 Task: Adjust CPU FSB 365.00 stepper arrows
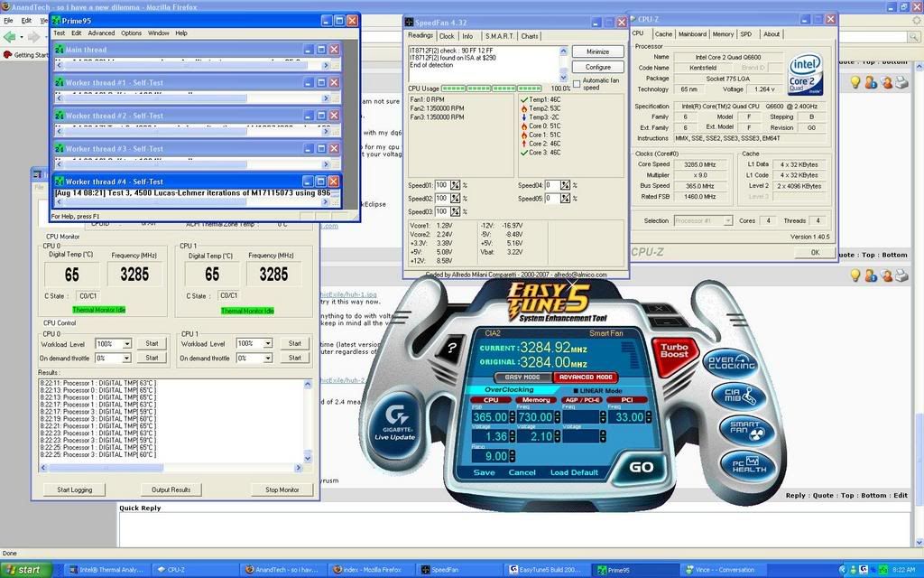pos(512,417)
